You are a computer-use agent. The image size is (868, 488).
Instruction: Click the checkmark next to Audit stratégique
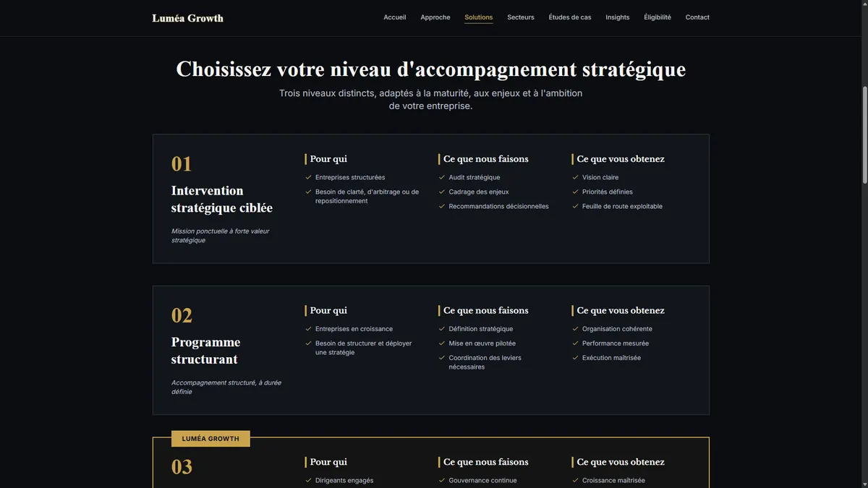pos(442,177)
